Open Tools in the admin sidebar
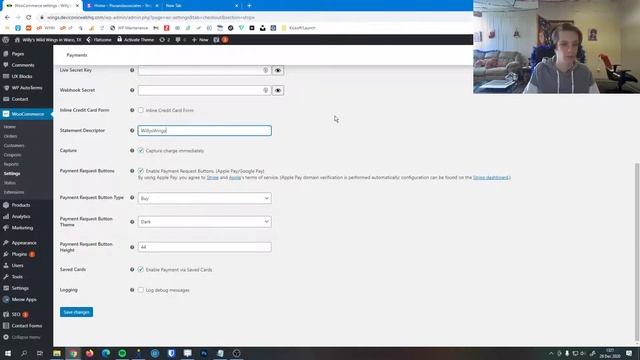640x360 pixels. (17, 277)
